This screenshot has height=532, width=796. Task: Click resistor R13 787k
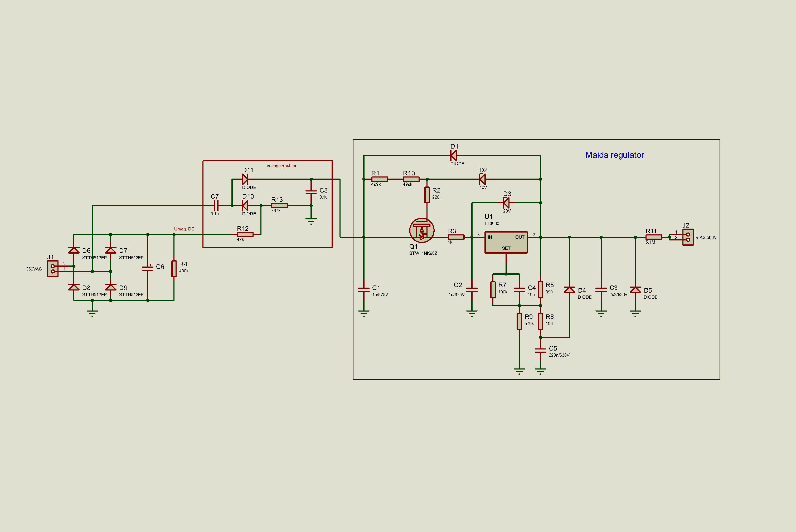pyautogui.click(x=279, y=206)
